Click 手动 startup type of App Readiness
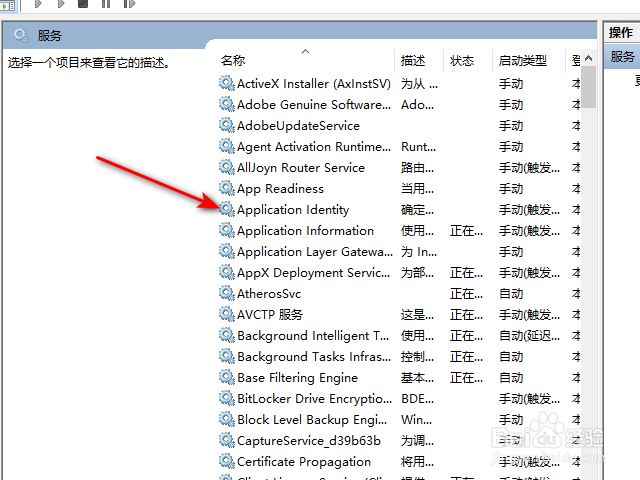Screen dimensions: 640x480 pyautogui.click(x=511, y=189)
